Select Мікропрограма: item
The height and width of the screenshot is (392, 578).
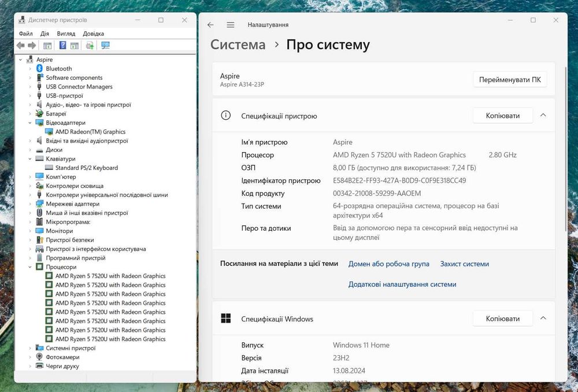(68, 222)
